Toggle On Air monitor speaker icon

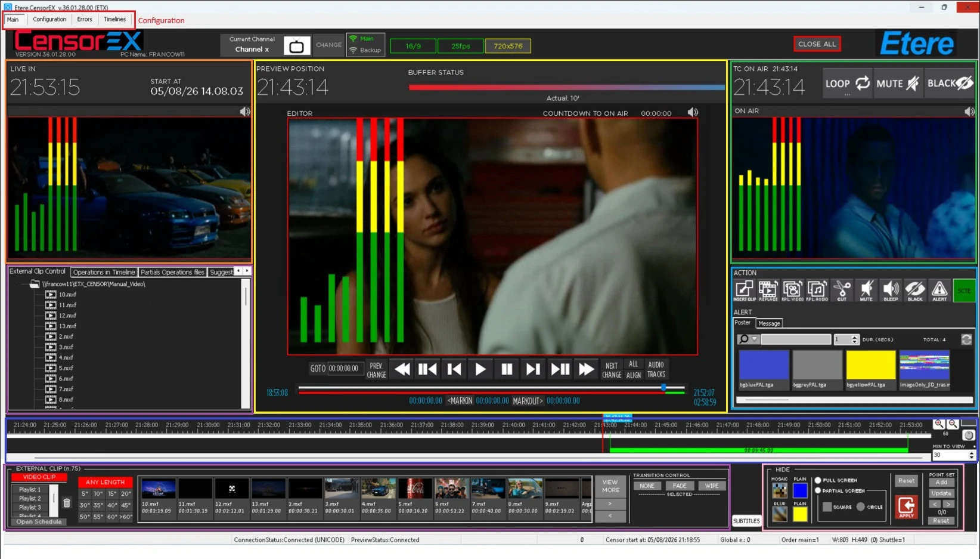tap(970, 112)
